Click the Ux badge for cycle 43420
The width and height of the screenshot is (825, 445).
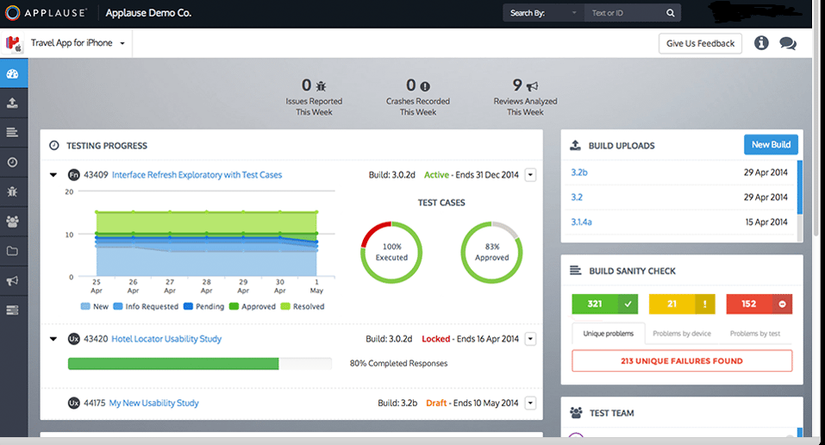74,339
